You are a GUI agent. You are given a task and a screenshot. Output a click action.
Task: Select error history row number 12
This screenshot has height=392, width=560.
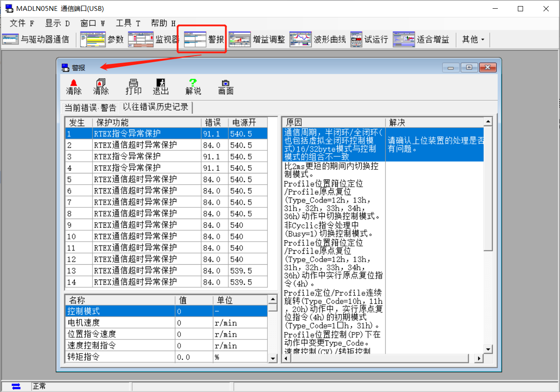point(166,259)
